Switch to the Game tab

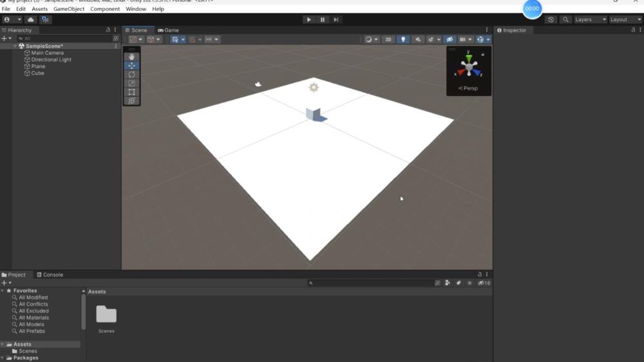point(168,30)
